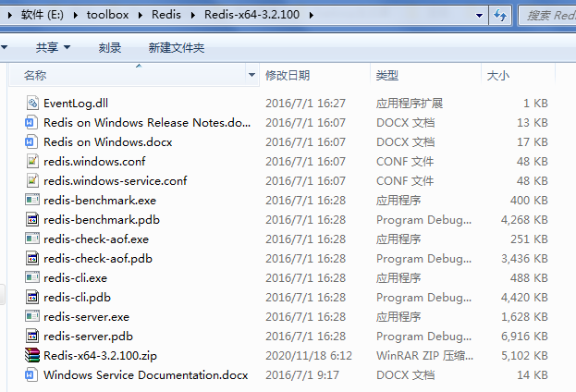Expand the arrow after Redis-x64-3.2.100 breadcrumb
Screen dimensions: 576x392
pos(312,15)
